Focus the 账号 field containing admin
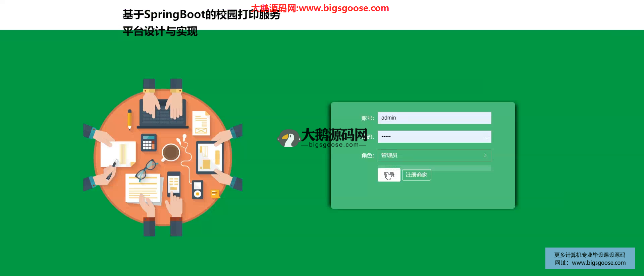 [434, 118]
